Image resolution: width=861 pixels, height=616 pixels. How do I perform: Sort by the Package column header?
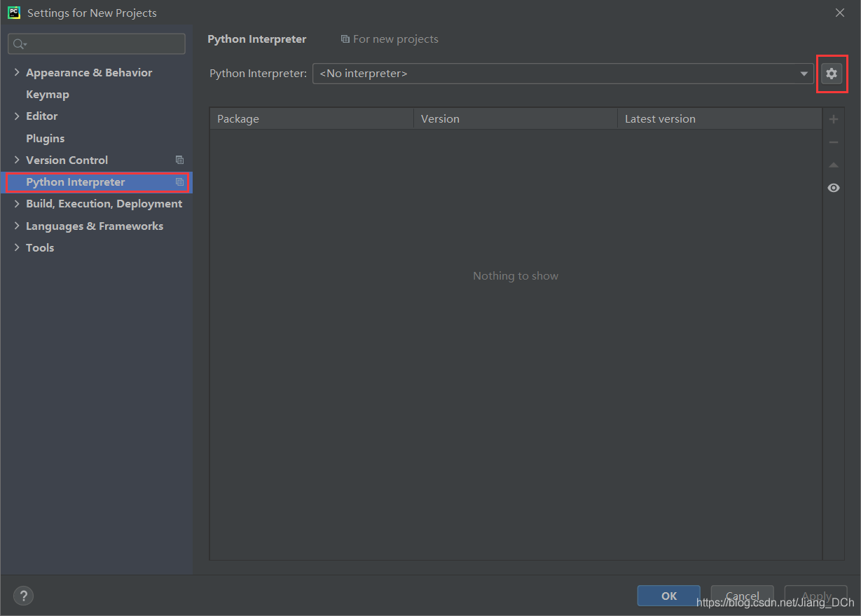(x=312, y=118)
